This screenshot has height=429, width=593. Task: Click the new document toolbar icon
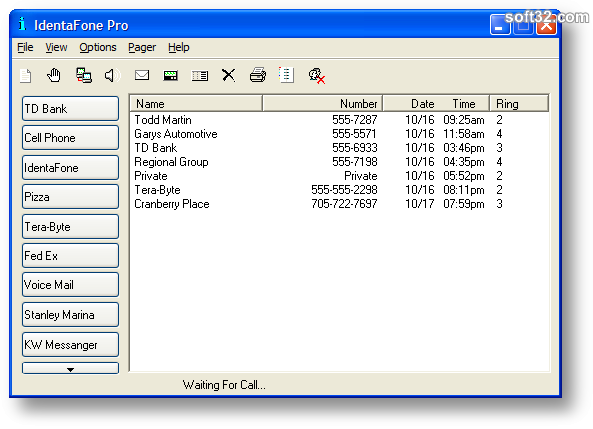26,76
